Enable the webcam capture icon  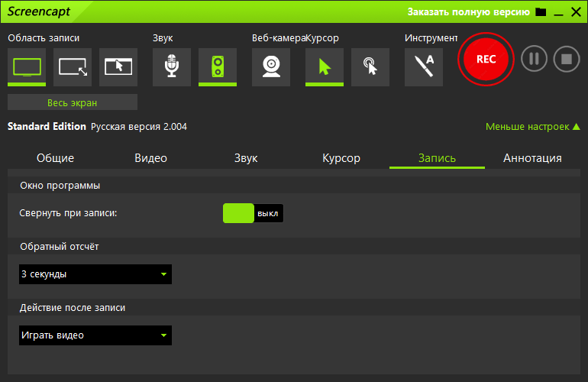(271, 66)
